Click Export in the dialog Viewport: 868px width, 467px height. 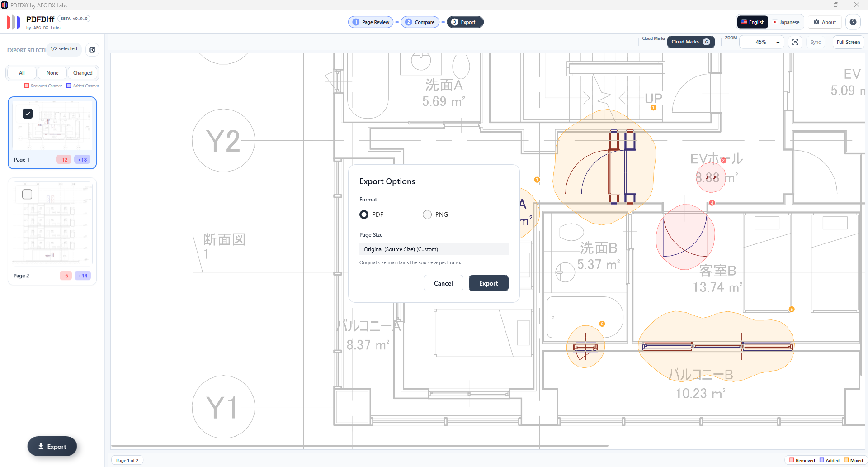click(488, 283)
